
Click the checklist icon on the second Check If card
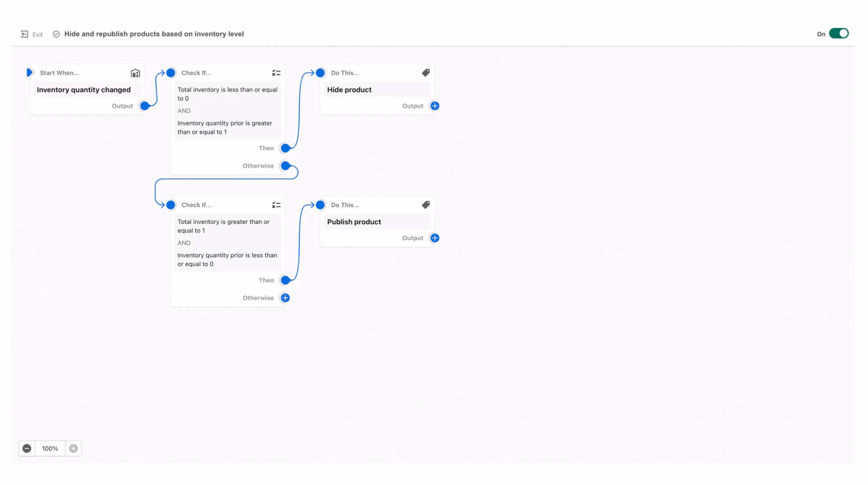click(x=276, y=204)
